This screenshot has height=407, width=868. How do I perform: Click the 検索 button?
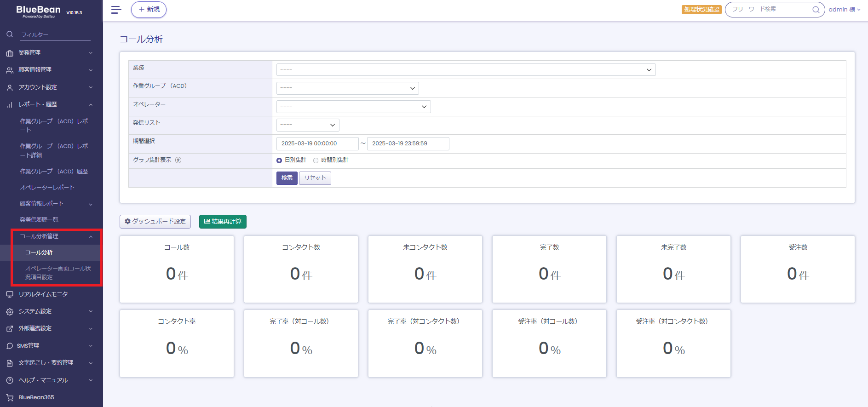(287, 178)
